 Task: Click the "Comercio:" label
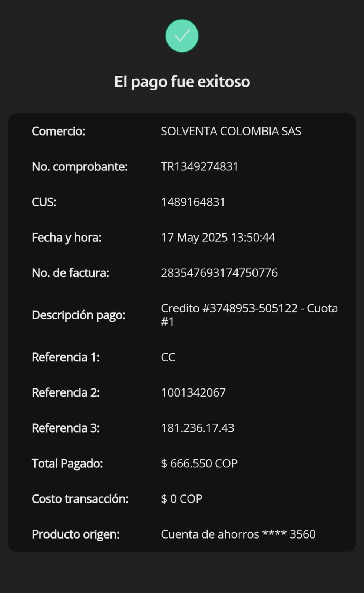coord(59,131)
